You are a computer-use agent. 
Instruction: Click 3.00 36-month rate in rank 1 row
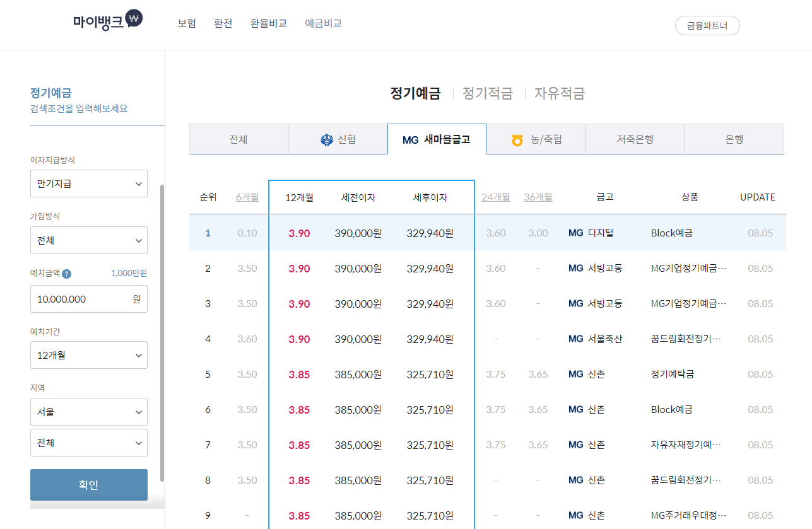538,233
